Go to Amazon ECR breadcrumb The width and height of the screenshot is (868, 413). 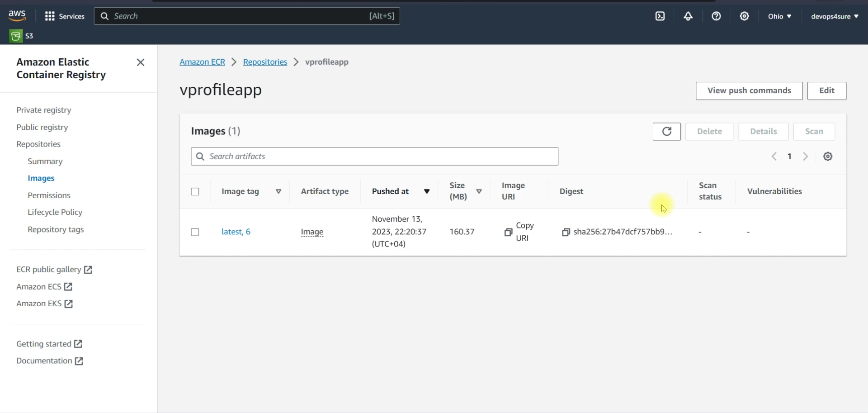[202, 62]
